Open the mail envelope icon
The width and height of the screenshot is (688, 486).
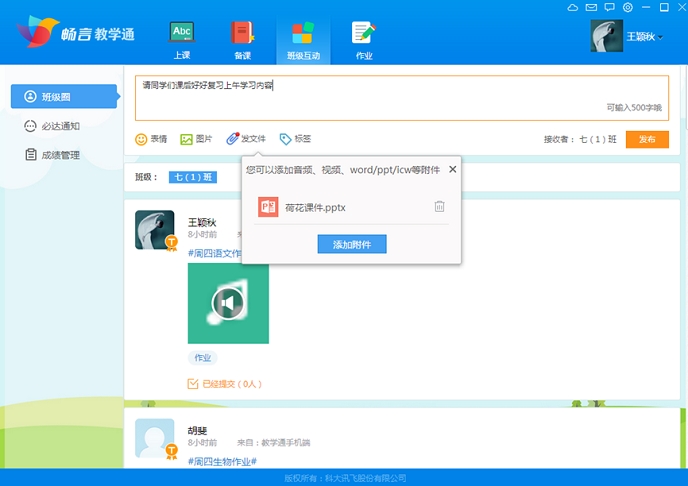(591, 7)
